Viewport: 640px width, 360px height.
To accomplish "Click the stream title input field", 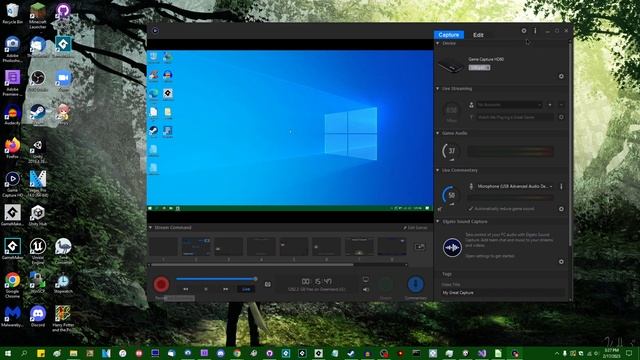I will pos(516,117).
